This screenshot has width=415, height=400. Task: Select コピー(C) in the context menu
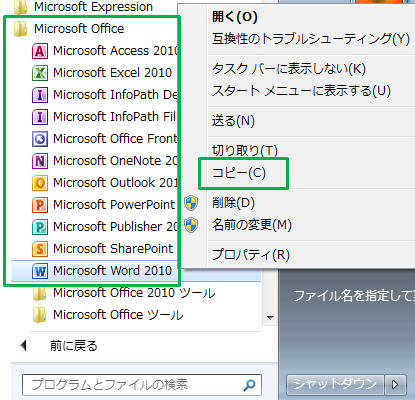239,173
